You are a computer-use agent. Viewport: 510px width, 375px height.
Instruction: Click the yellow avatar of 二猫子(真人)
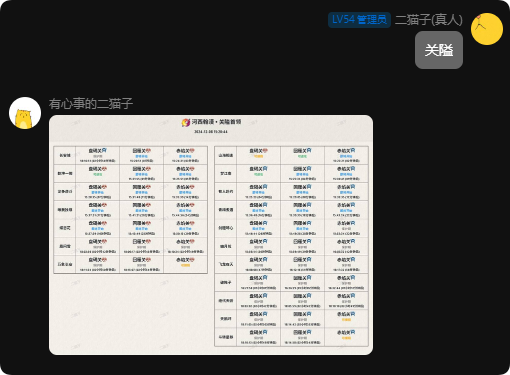point(487,29)
